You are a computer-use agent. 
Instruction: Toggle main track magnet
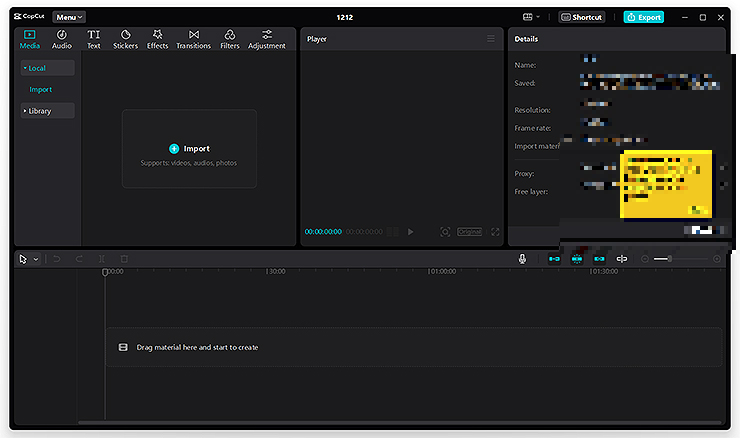coord(555,259)
